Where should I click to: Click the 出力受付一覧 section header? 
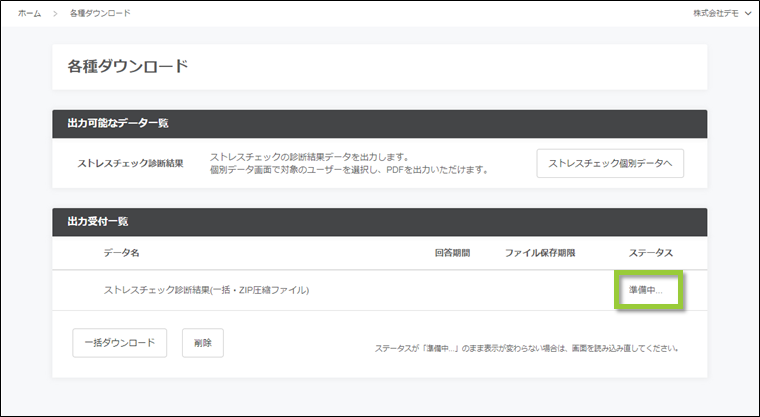pos(97,221)
